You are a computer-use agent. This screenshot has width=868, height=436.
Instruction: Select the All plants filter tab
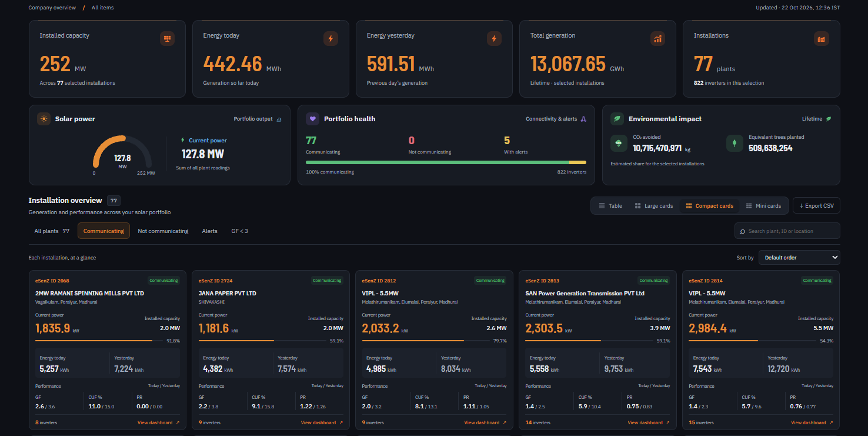[x=52, y=231]
